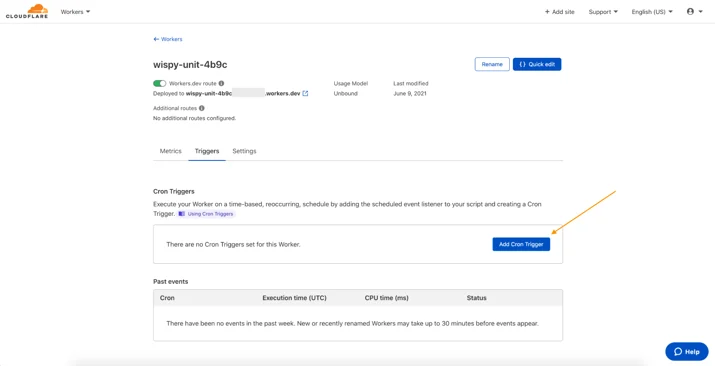Click the Unbound usage model value

[346, 93]
